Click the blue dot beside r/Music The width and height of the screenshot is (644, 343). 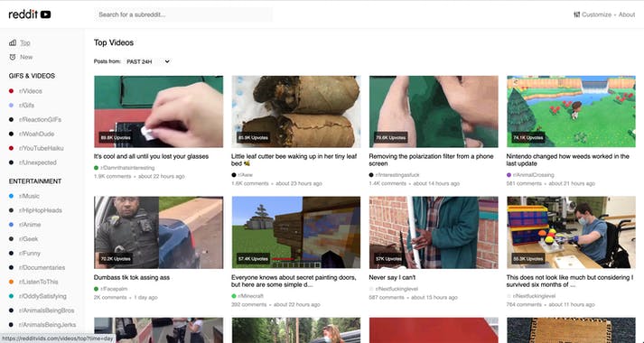[x=11, y=196]
